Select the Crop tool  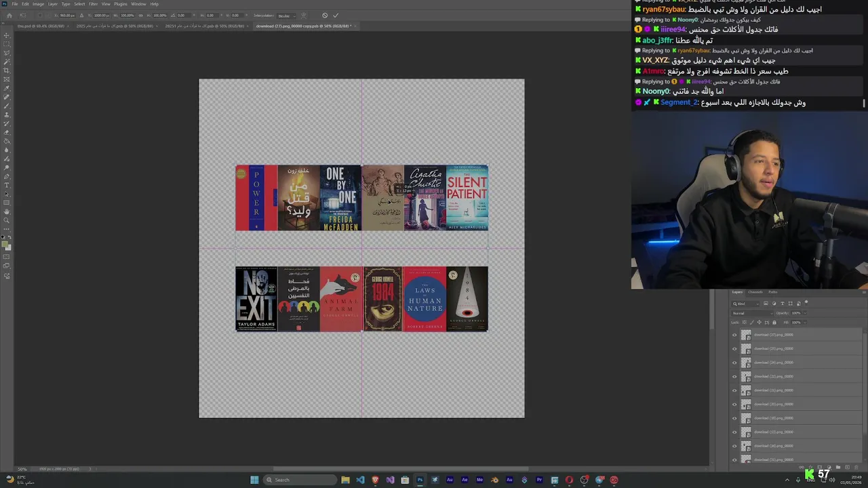pyautogui.click(x=7, y=70)
